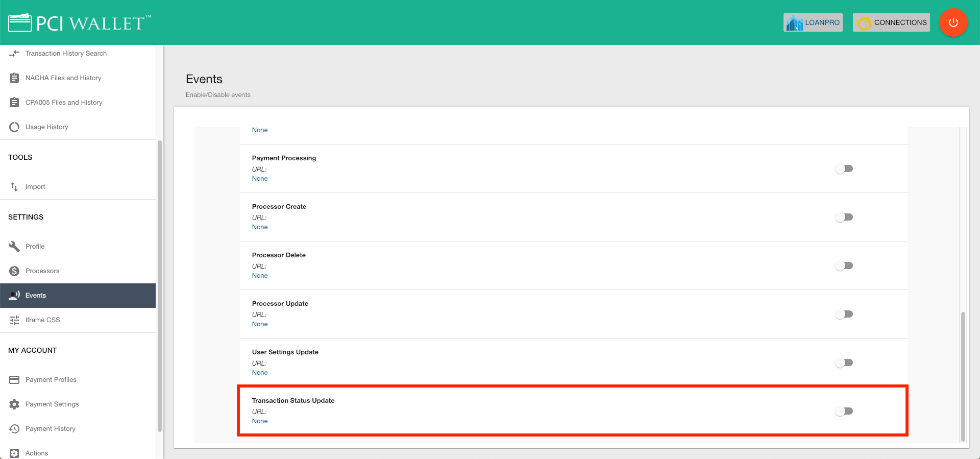Click the Processor Update event title

coord(280,303)
